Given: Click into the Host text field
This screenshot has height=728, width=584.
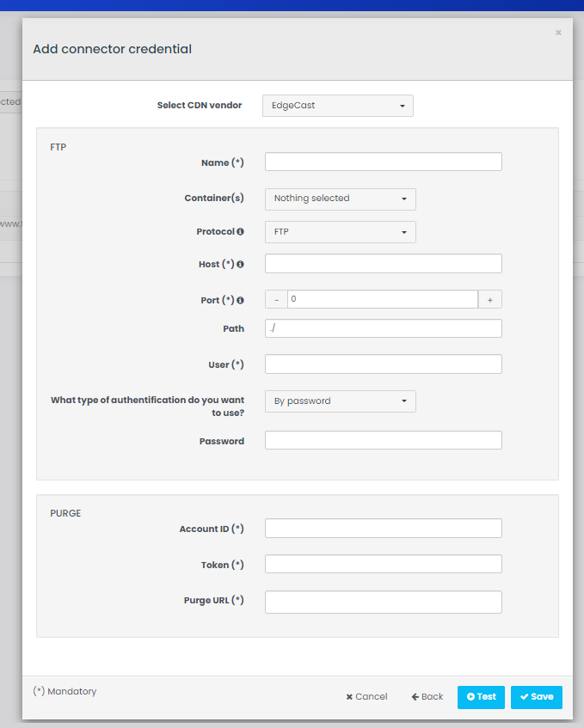Looking at the screenshot, I should tap(383, 264).
